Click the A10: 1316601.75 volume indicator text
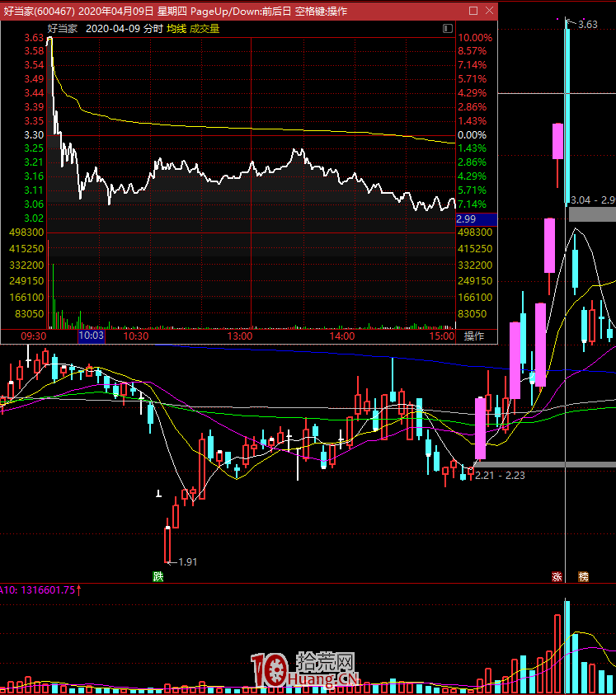616x695 pixels. point(38,590)
